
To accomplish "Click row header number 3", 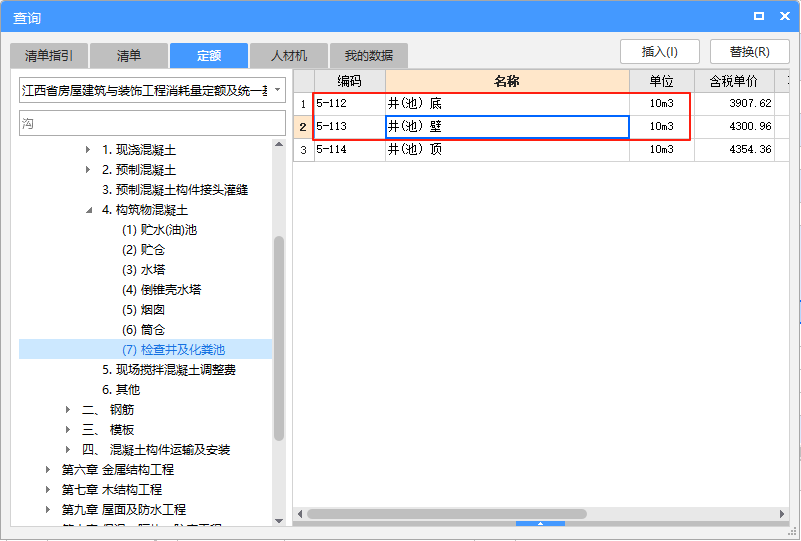I will click(303, 150).
